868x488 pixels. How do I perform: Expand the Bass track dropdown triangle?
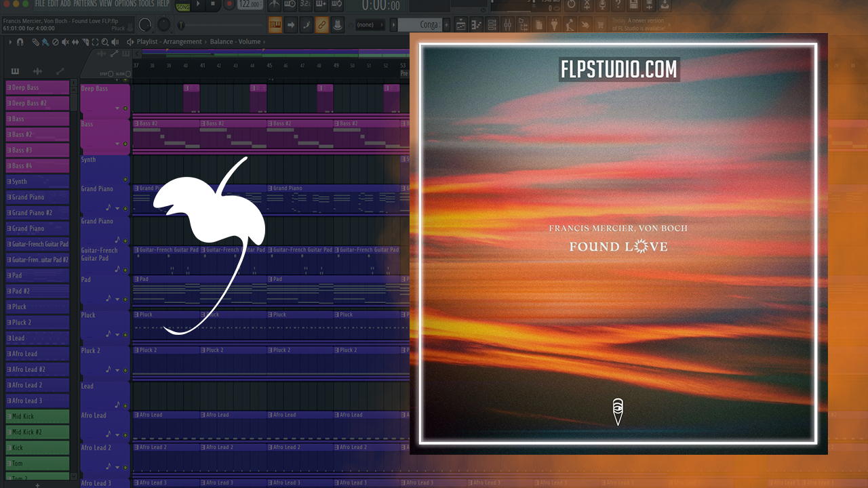[118, 144]
